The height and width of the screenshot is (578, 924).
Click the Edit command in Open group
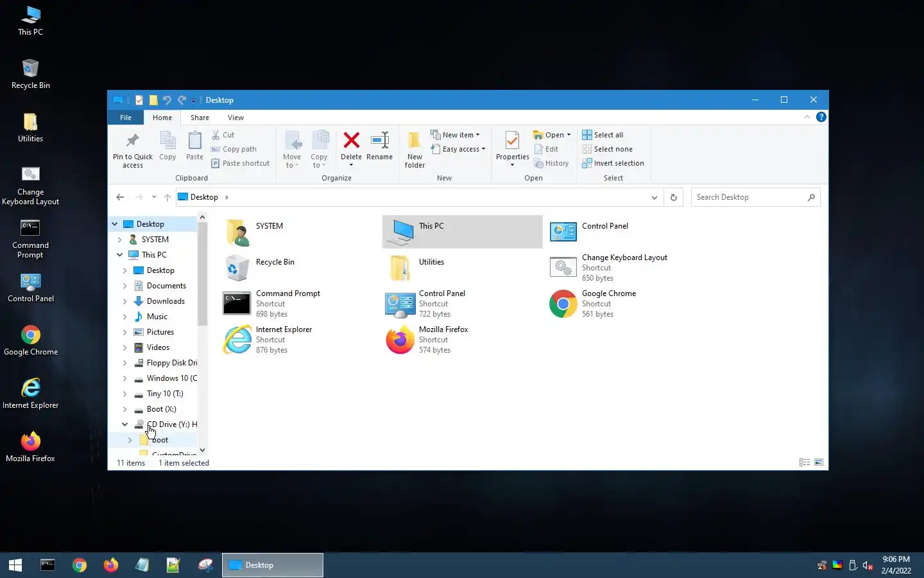(546, 149)
